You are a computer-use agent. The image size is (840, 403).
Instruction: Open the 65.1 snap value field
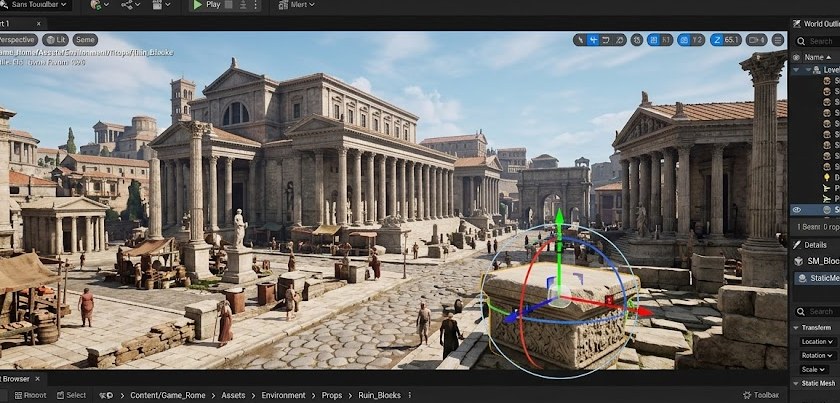click(x=732, y=40)
